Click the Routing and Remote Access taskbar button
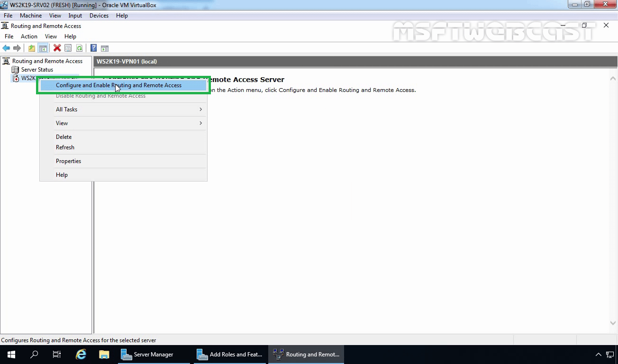The height and width of the screenshot is (364, 618). click(x=306, y=355)
